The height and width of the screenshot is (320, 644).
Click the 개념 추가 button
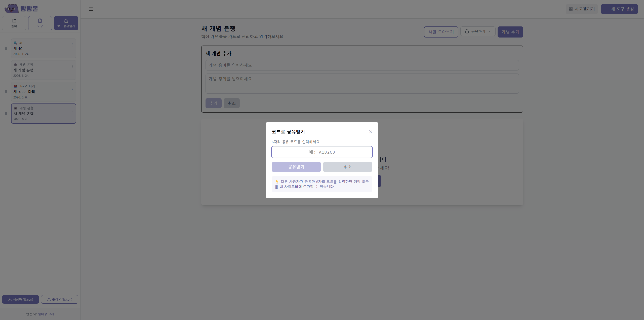coord(510,32)
